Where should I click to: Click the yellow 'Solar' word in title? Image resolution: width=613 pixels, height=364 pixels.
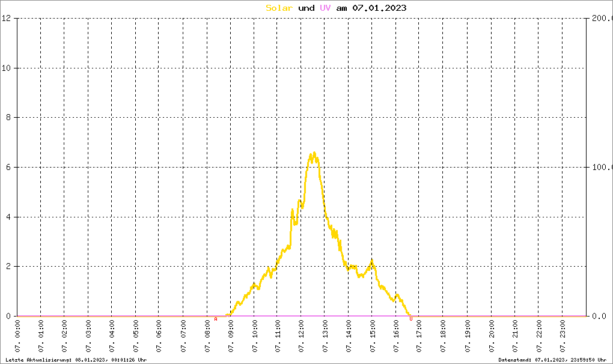click(x=279, y=8)
